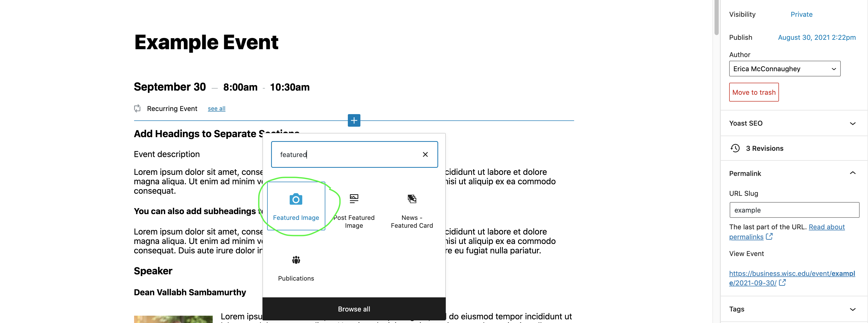Open the 3 Revisions history
Viewport: 868px width, 323px height.
pyautogui.click(x=764, y=148)
